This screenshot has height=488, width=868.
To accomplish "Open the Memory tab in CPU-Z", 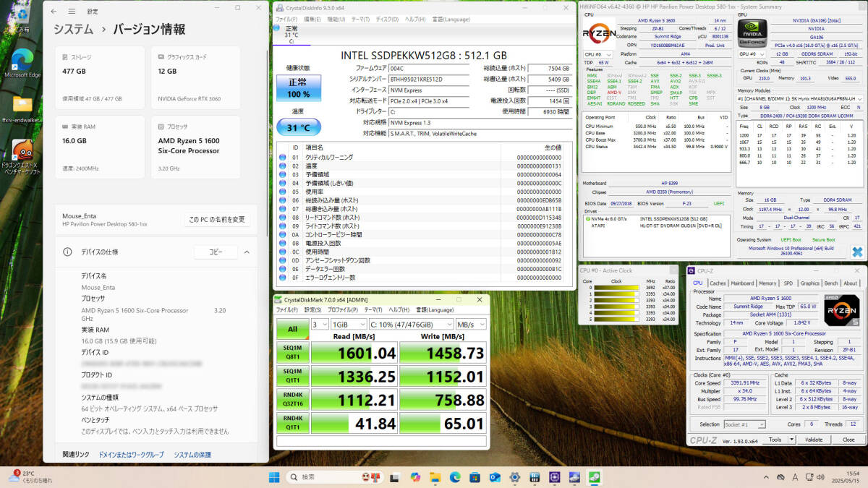I will point(767,283).
